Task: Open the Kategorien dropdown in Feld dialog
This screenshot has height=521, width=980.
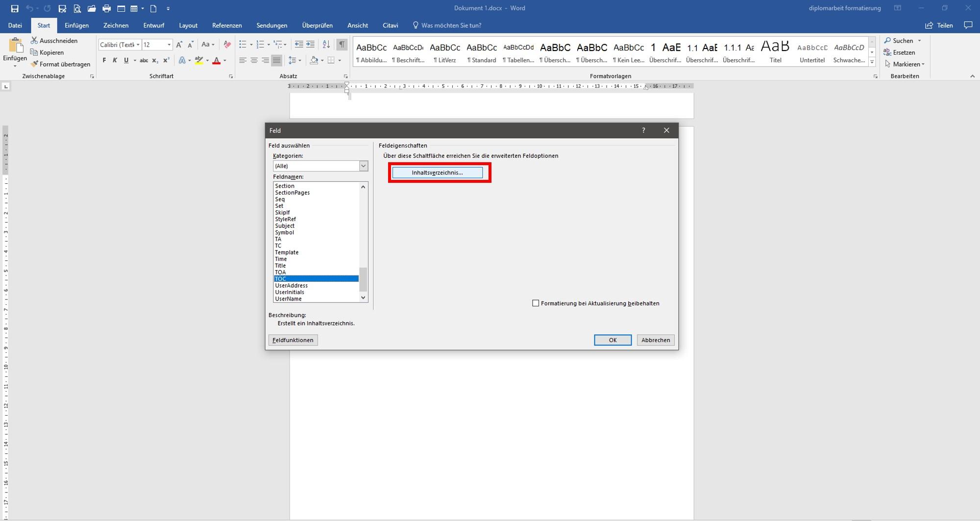Action: click(364, 166)
